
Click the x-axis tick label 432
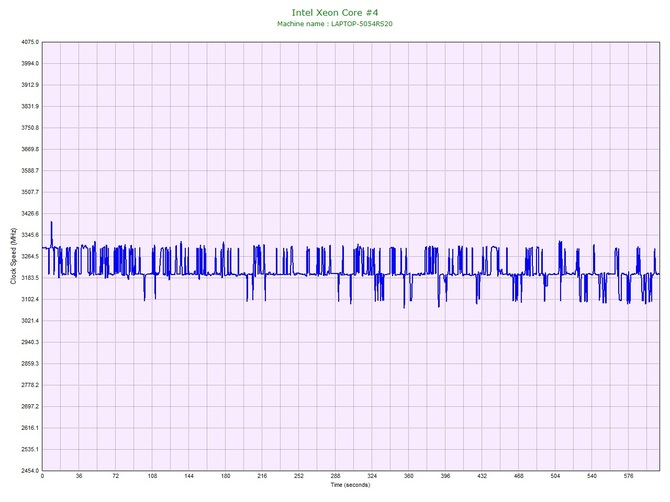(482, 476)
